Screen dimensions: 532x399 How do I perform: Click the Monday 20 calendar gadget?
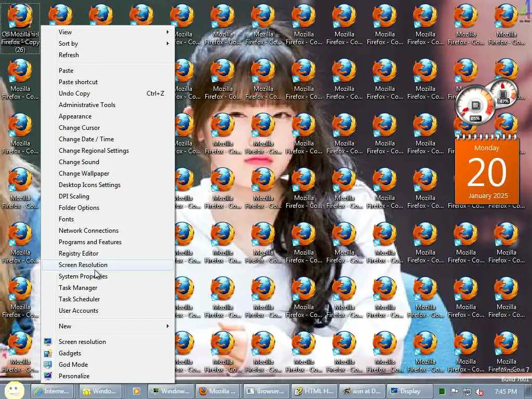(x=486, y=170)
